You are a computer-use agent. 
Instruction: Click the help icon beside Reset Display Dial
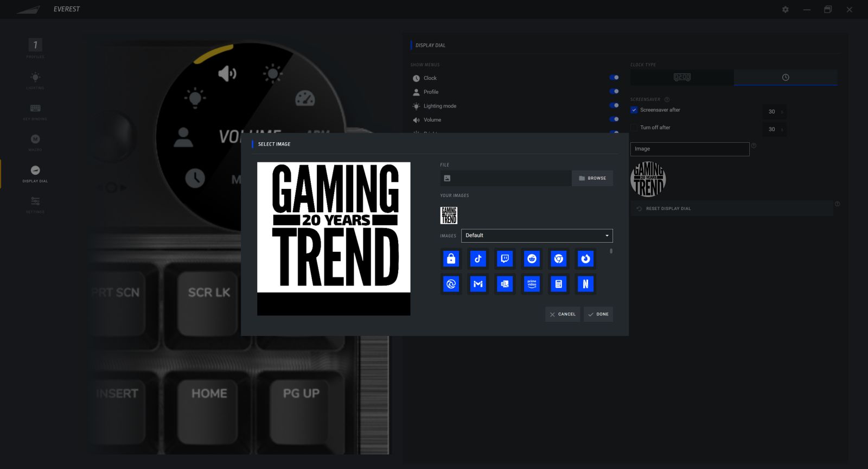pos(837,204)
